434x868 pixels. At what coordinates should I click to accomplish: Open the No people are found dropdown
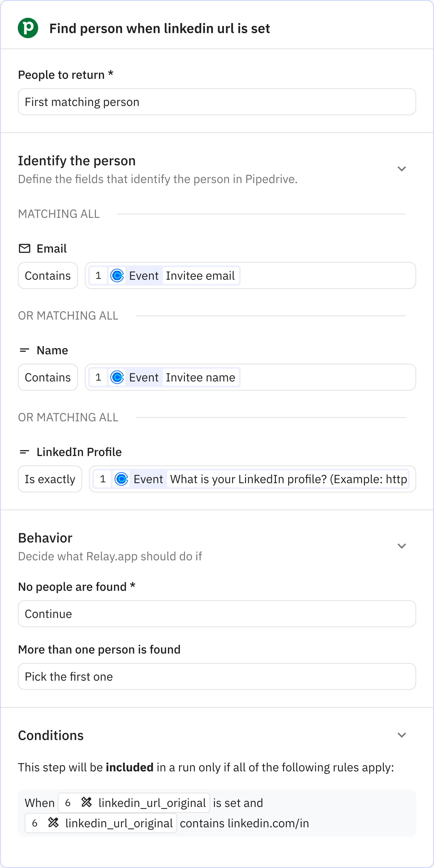pyautogui.click(x=217, y=614)
